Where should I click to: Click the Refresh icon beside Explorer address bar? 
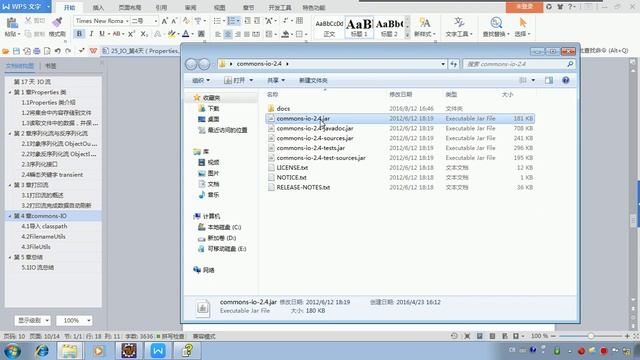click(x=453, y=64)
